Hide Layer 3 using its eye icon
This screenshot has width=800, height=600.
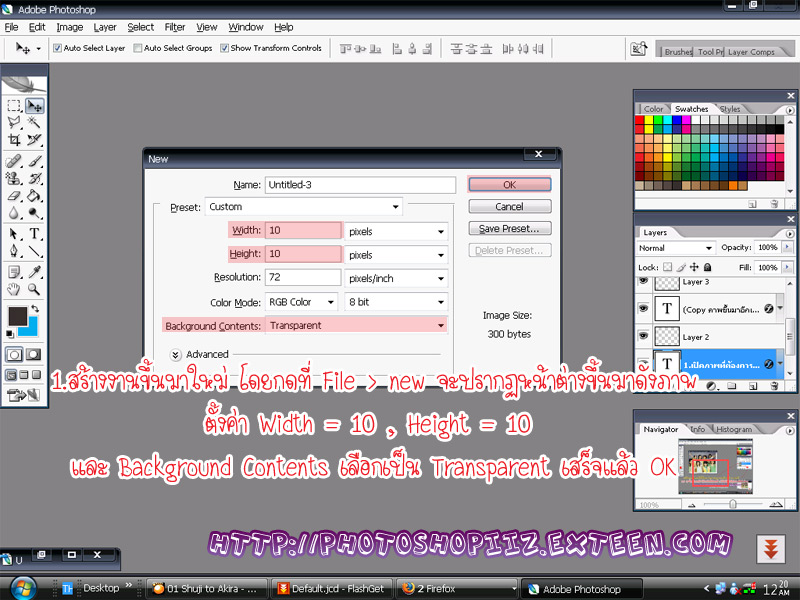coord(643,281)
